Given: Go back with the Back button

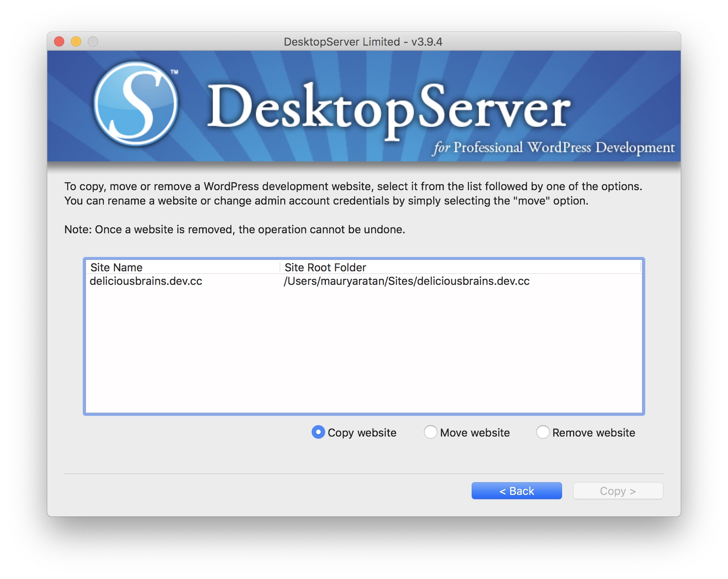Looking at the screenshot, I should coord(516,491).
